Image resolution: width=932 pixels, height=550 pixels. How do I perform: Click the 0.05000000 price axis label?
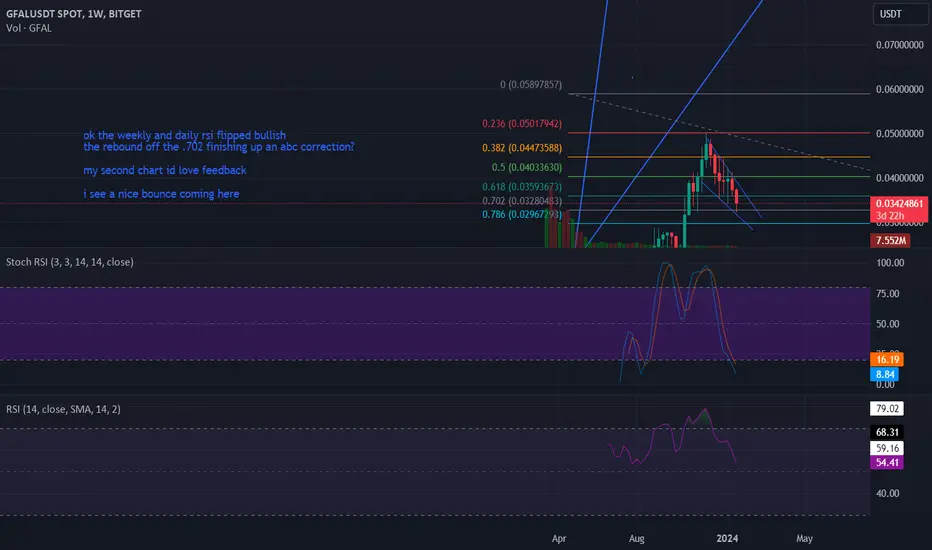tap(899, 133)
